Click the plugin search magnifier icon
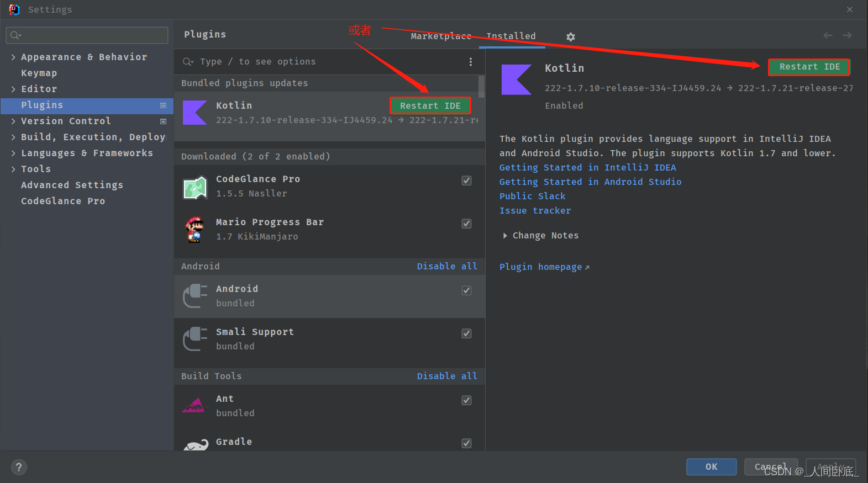868x483 pixels. (188, 62)
